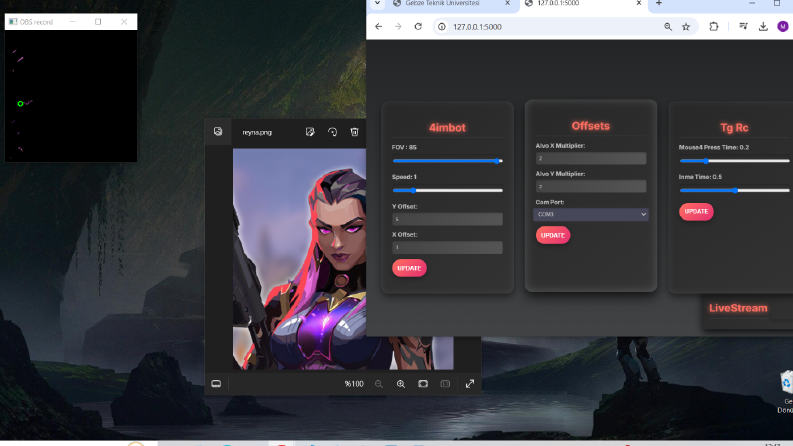793x446 pixels.
Task: Minimize the OBS record window
Action: point(72,22)
